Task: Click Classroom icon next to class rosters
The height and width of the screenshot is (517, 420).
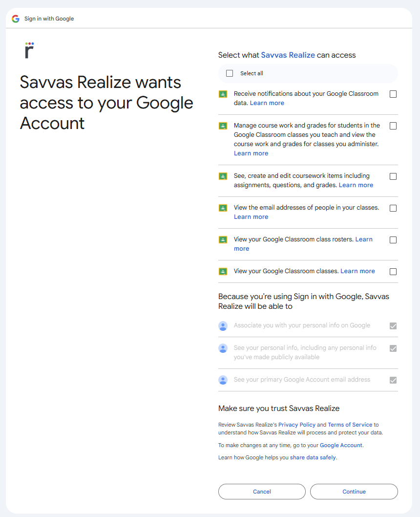Action: [x=223, y=239]
